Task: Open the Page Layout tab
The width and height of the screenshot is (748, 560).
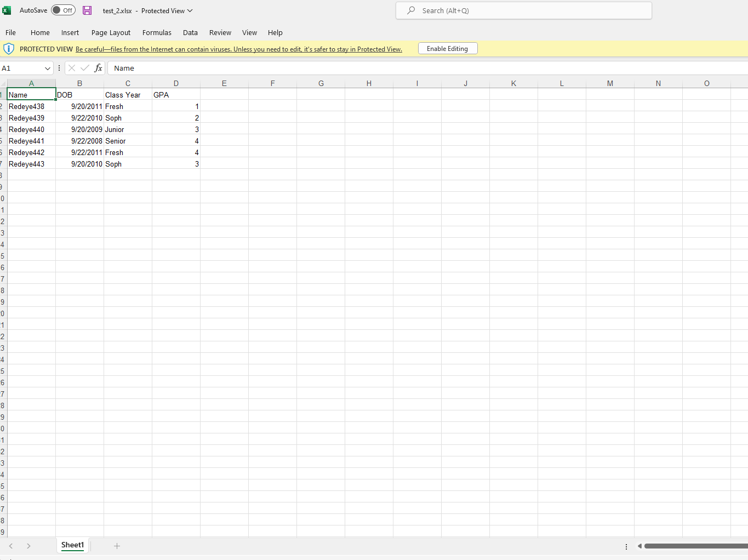Action: pyautogui.click(x=111, y=32)
